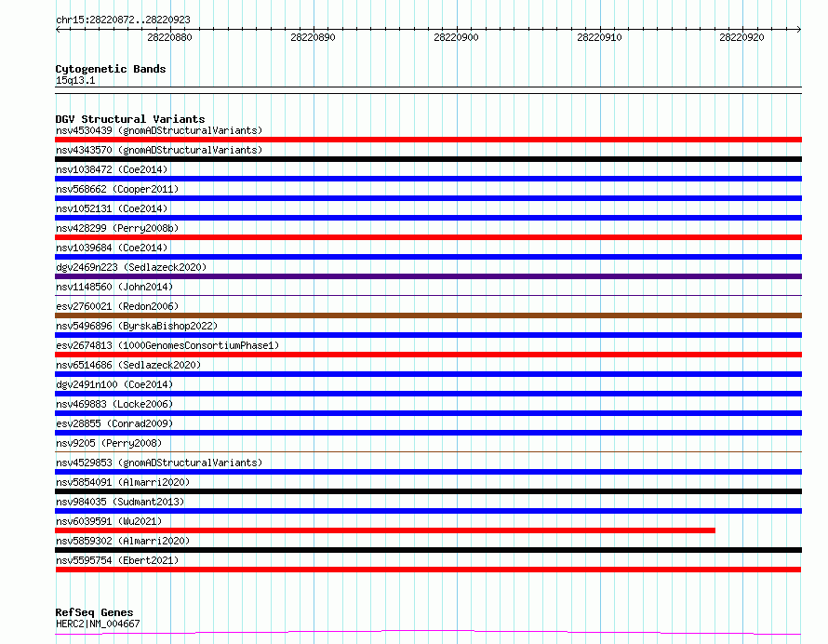
Task: Open variant nsv428299 (Perry2008b)
Action: click(117, 228)
